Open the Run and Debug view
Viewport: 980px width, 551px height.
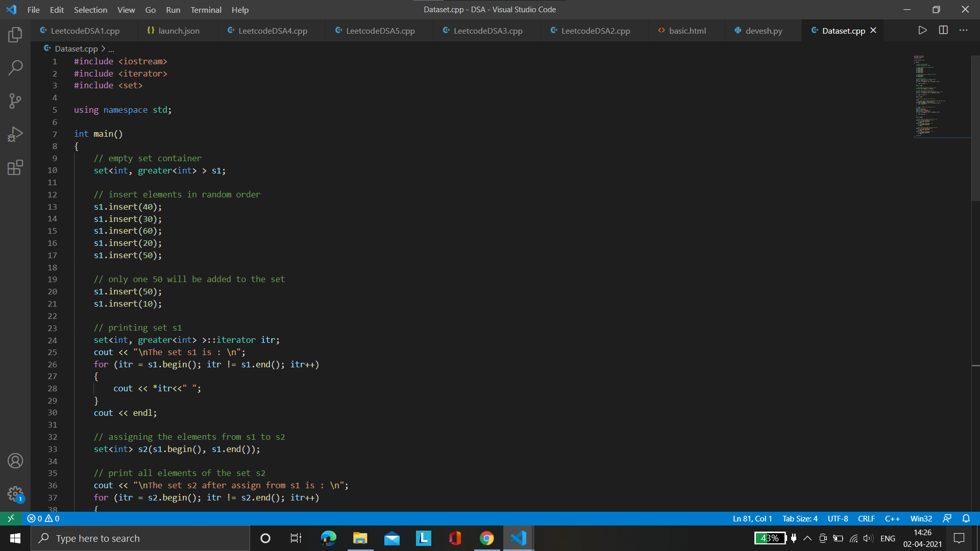pyautogui.click(x=15, y=134)
